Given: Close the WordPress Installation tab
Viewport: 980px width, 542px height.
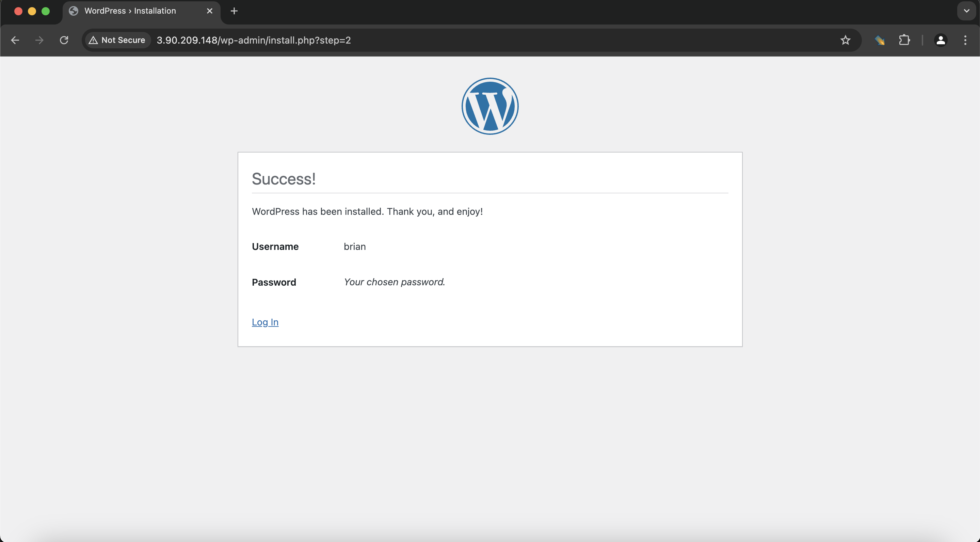Looking at the screenshot, I should pyautogui.click(x=210, y=11).
